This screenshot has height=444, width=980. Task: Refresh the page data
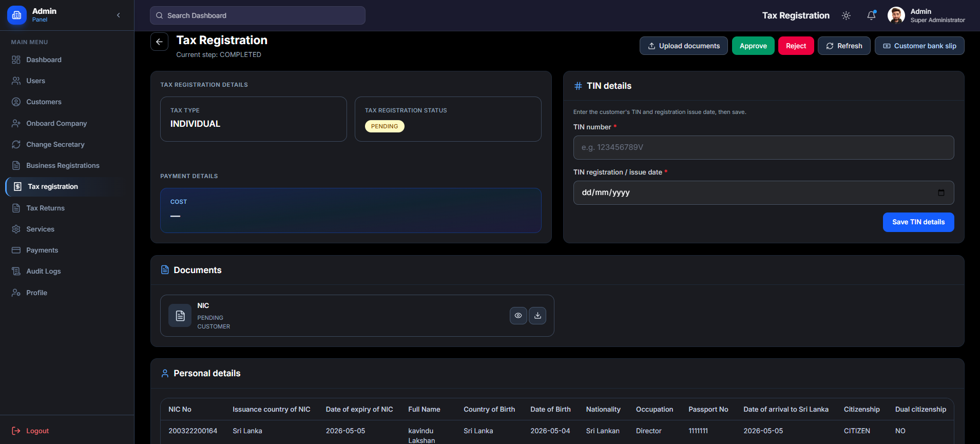[844, 46]
